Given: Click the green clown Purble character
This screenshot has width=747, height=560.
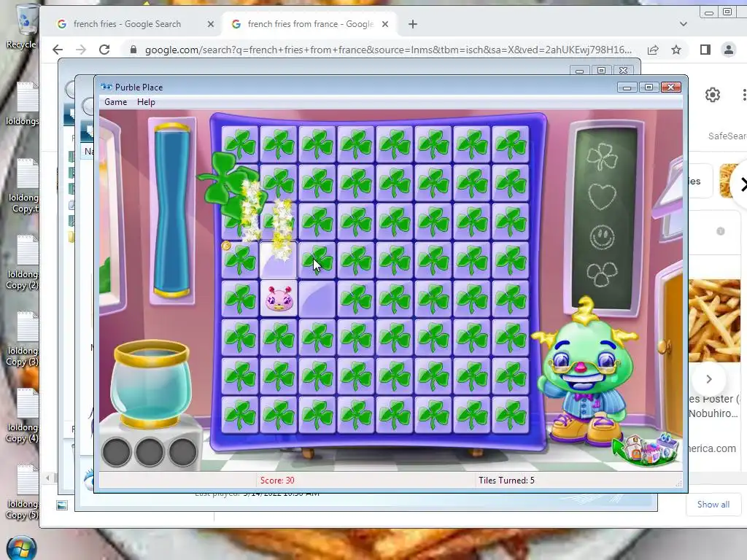Looking at the screenshot, I should tap(584, 373).
